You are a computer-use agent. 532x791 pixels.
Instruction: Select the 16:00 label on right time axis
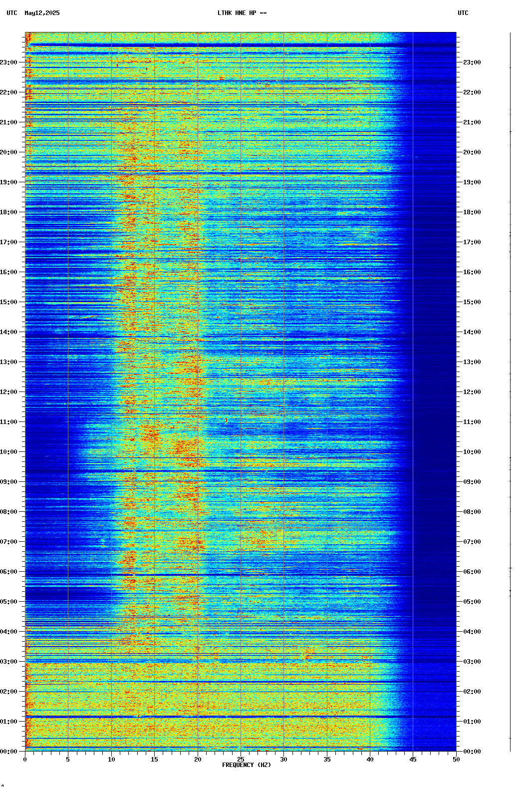(x=472, y=272)
